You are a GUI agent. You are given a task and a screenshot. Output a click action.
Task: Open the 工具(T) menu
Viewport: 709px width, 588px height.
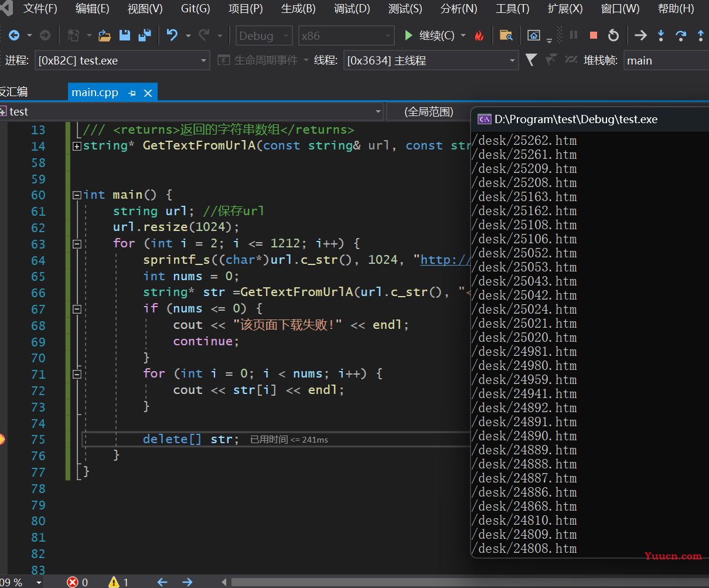point(512,9)
